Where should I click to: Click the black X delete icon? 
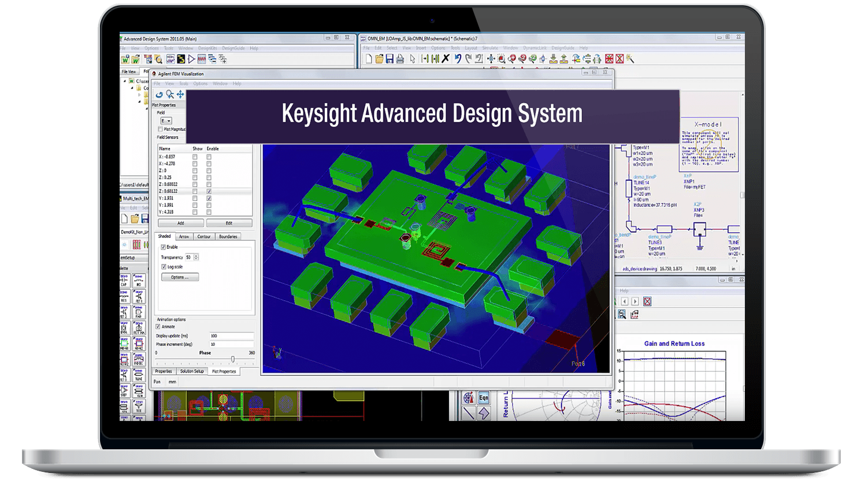446,59
